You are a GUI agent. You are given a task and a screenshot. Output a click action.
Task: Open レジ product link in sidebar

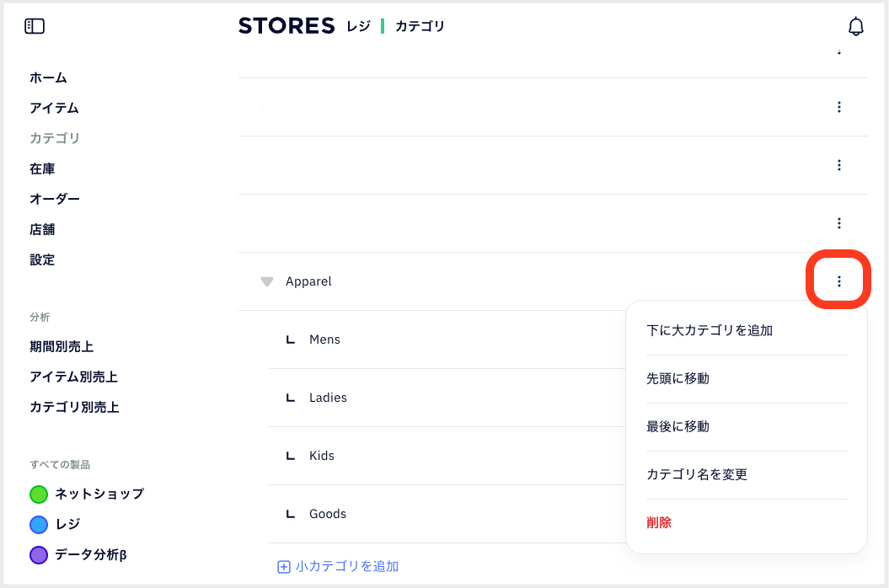(x=67, y=525)
